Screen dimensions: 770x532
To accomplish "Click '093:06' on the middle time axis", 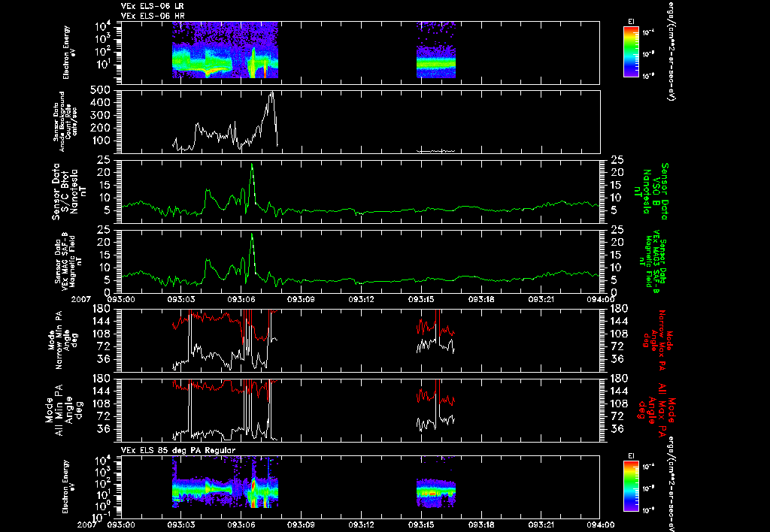I will 241,299.
